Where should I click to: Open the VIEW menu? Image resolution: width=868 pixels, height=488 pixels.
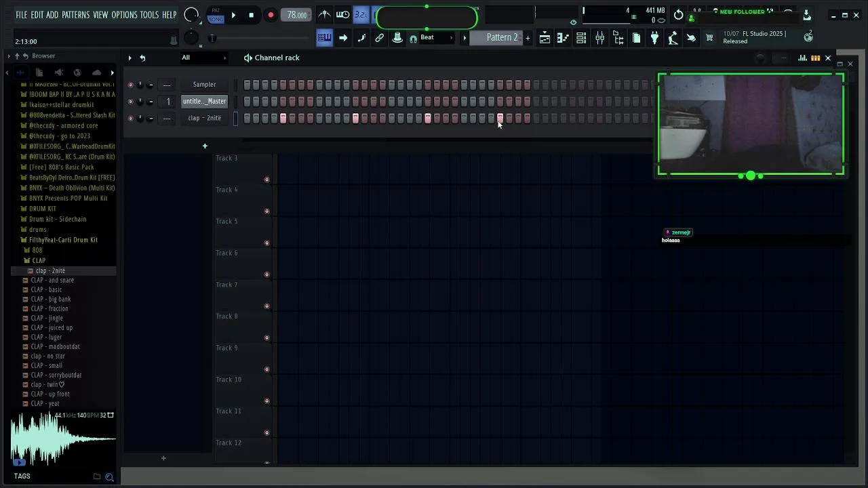tap(100, 15)
